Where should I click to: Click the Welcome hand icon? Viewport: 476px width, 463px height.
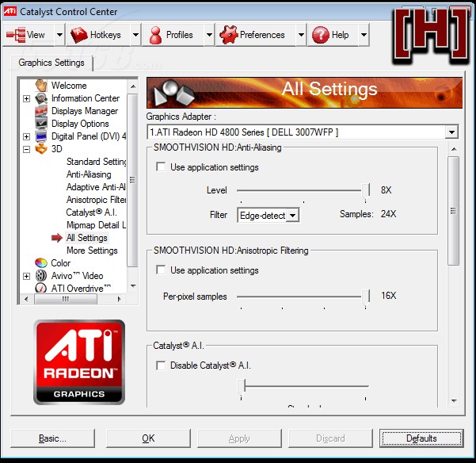click(x=41, y=86)
